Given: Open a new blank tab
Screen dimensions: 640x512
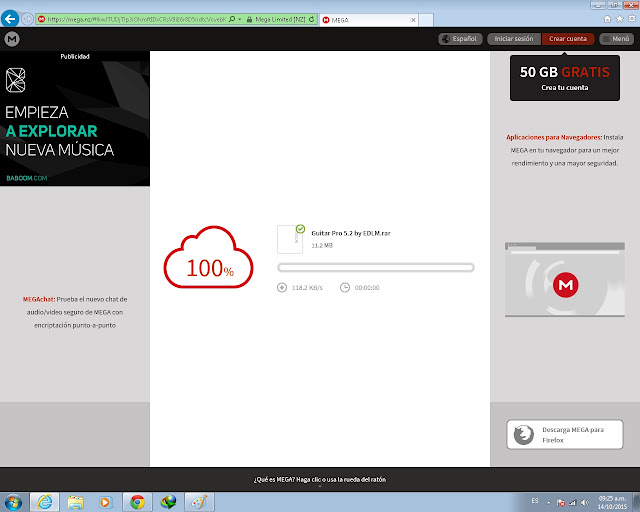Looking at the screenshot, I should point(426,20).
